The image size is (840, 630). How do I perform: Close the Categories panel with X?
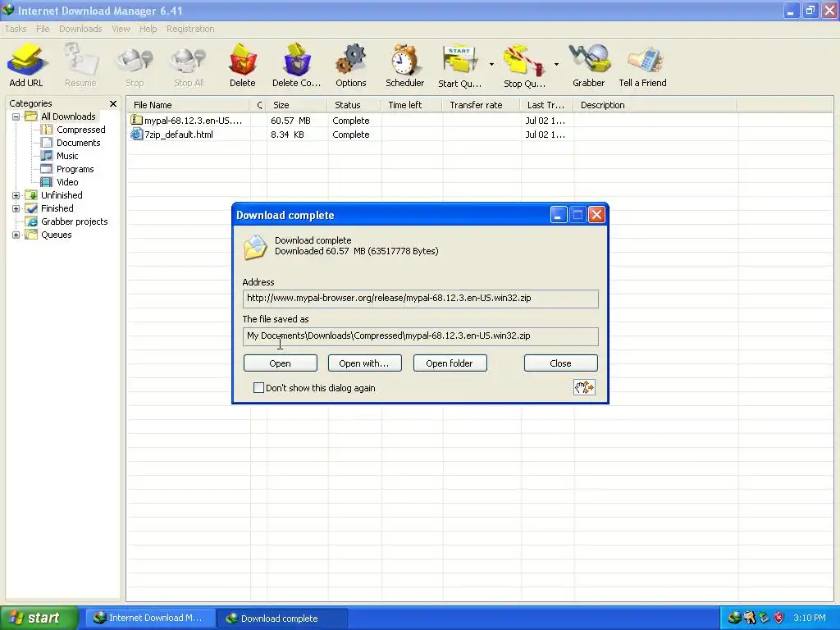point(113,104)
